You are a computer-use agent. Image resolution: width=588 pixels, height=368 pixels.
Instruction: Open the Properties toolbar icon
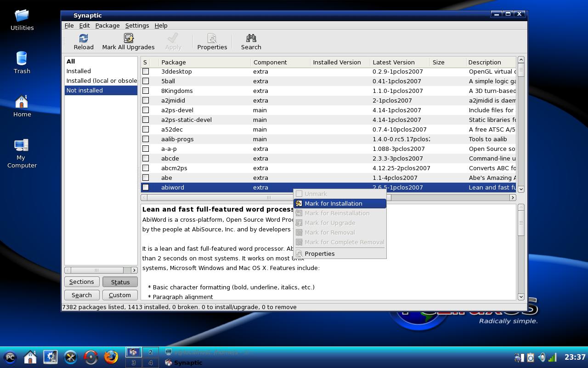212,39
